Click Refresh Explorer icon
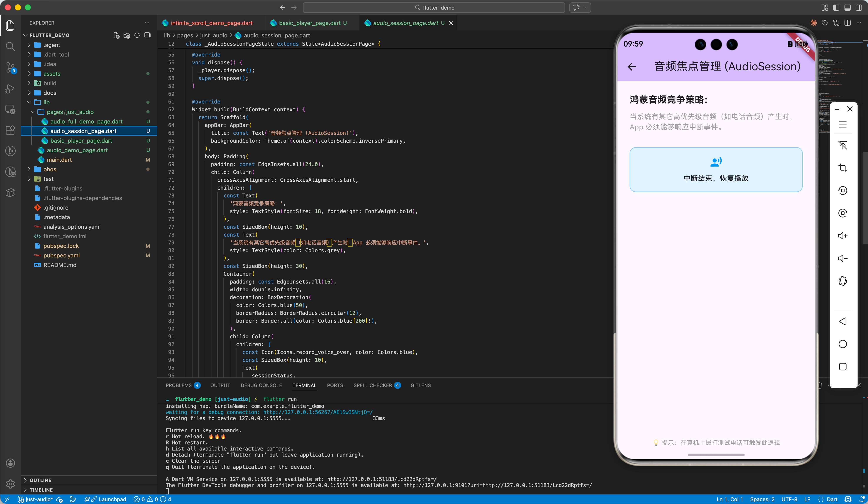 coord(137,35)
